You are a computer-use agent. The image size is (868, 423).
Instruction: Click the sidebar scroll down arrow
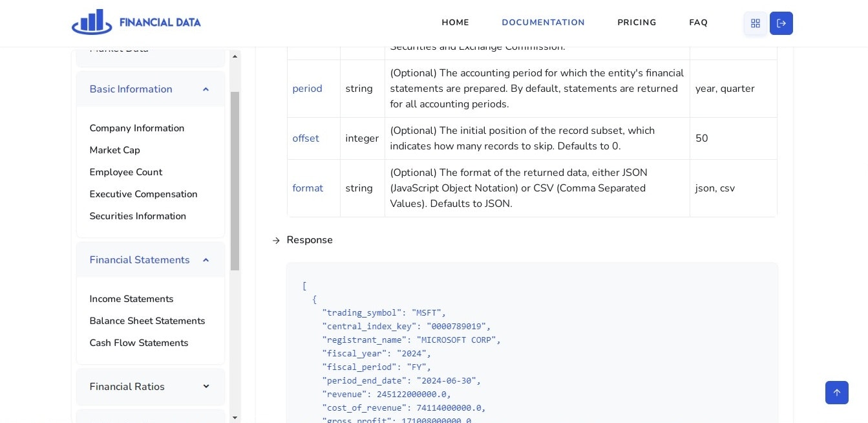pyautogui.click(x=235, y=417)
